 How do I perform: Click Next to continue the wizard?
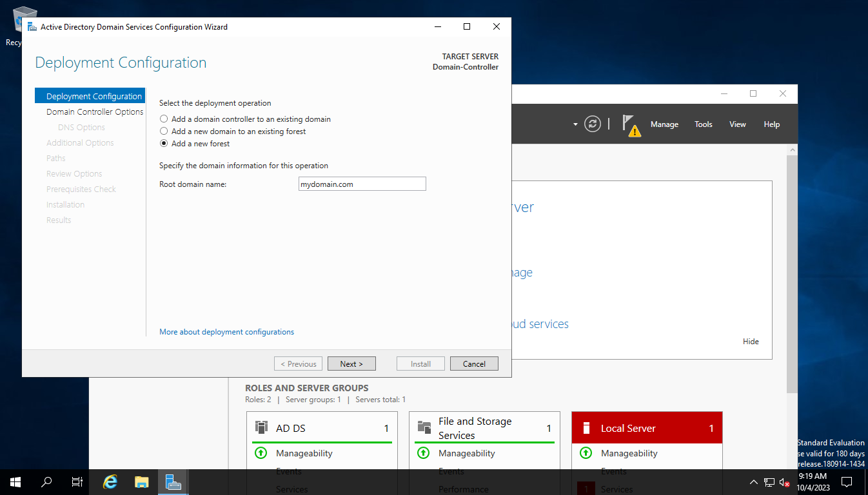coord(351,363)
